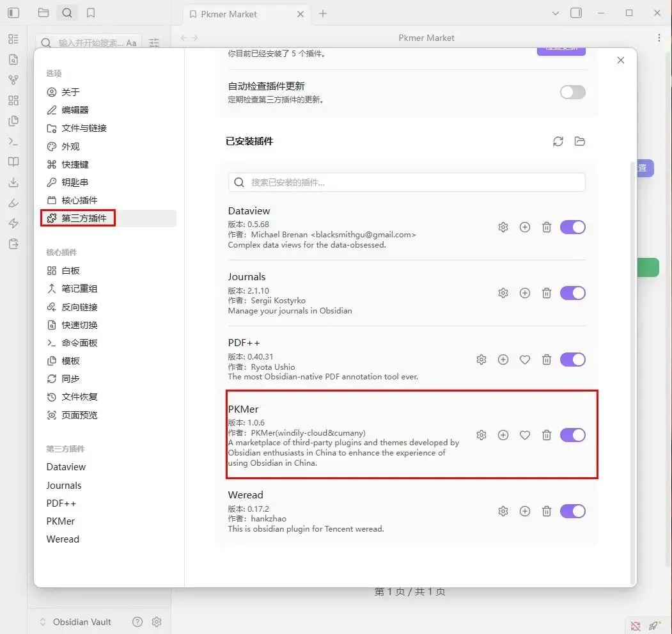Close the settings dialog

pyautogui.click(x=621, y=60)
